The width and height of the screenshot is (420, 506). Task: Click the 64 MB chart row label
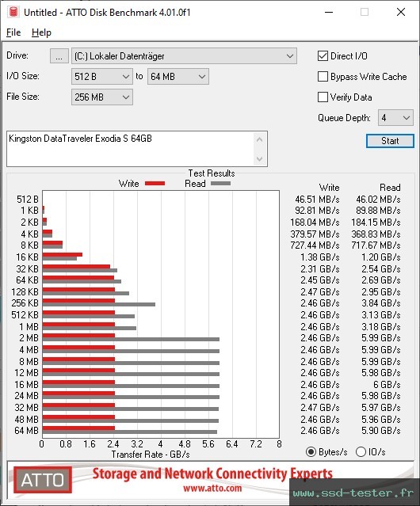(26, 430)
